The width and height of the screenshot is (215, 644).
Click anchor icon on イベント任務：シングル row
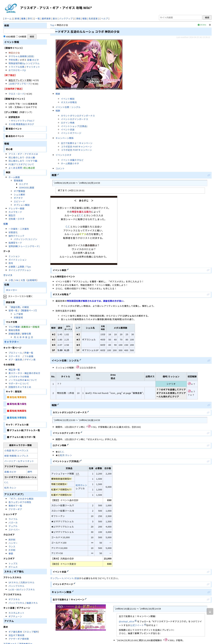(x=208, y=360)
